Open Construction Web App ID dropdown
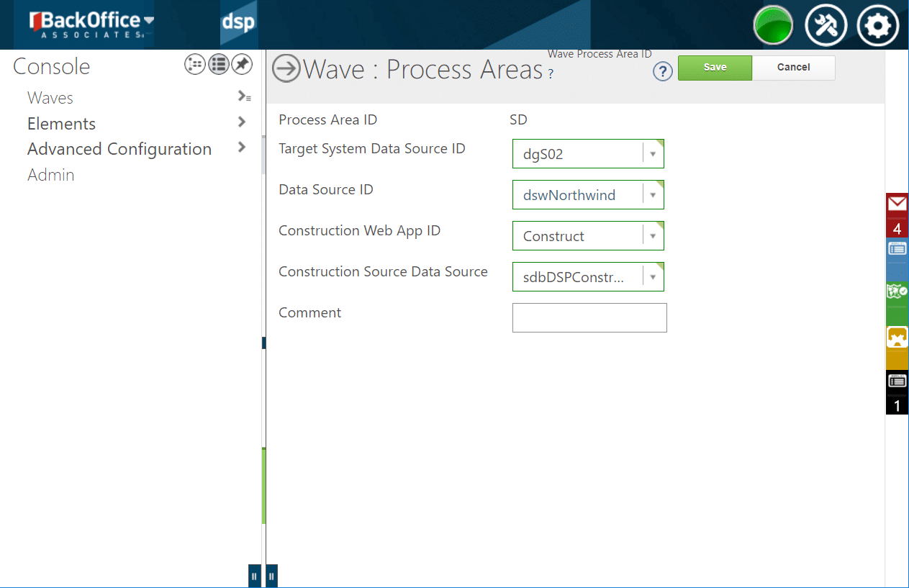 652,236
